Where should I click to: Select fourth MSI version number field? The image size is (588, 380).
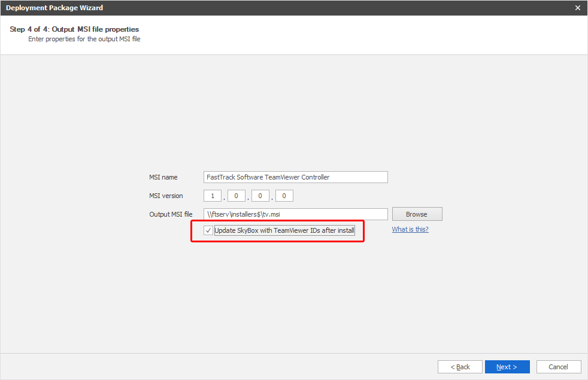284,196
